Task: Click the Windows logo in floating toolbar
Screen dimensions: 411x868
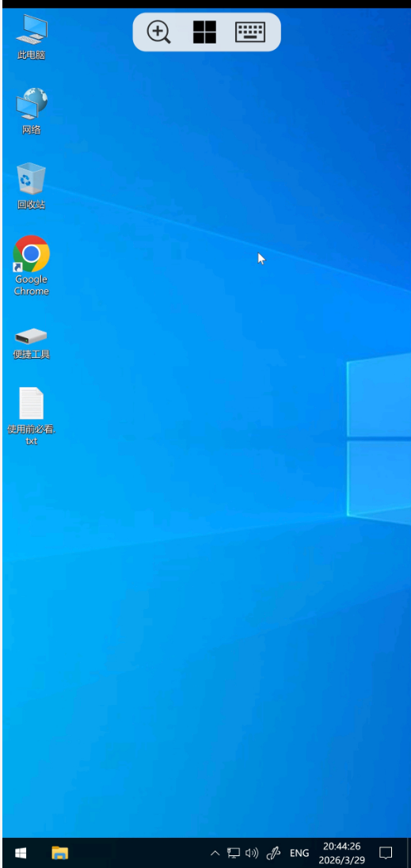Action: click(x=204, y=32)
